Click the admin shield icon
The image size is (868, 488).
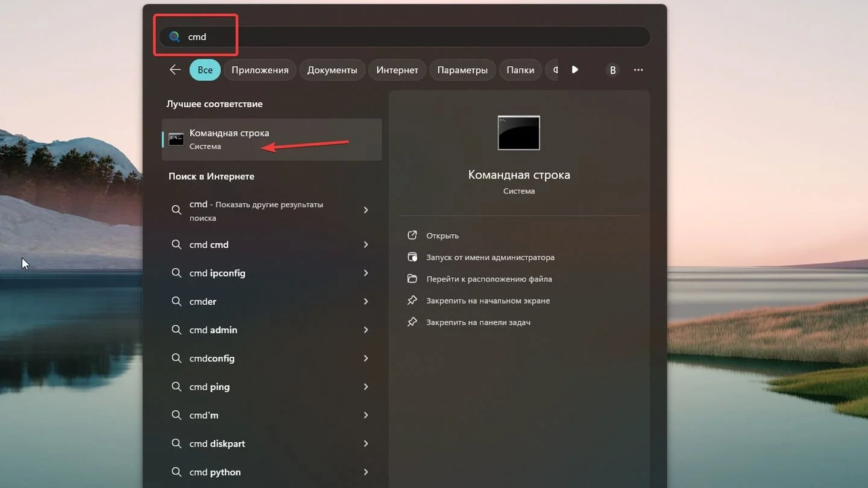click(x=412, y=257)
